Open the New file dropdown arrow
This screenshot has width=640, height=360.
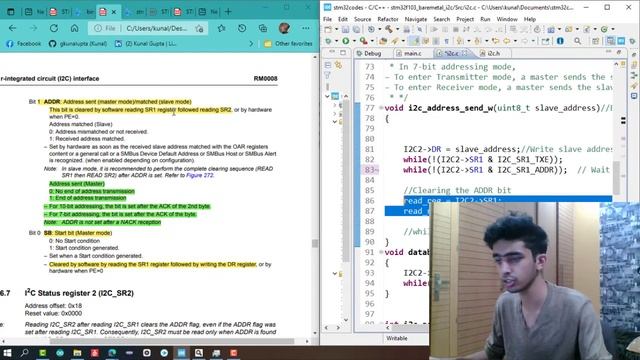click(x=336, y=29)
